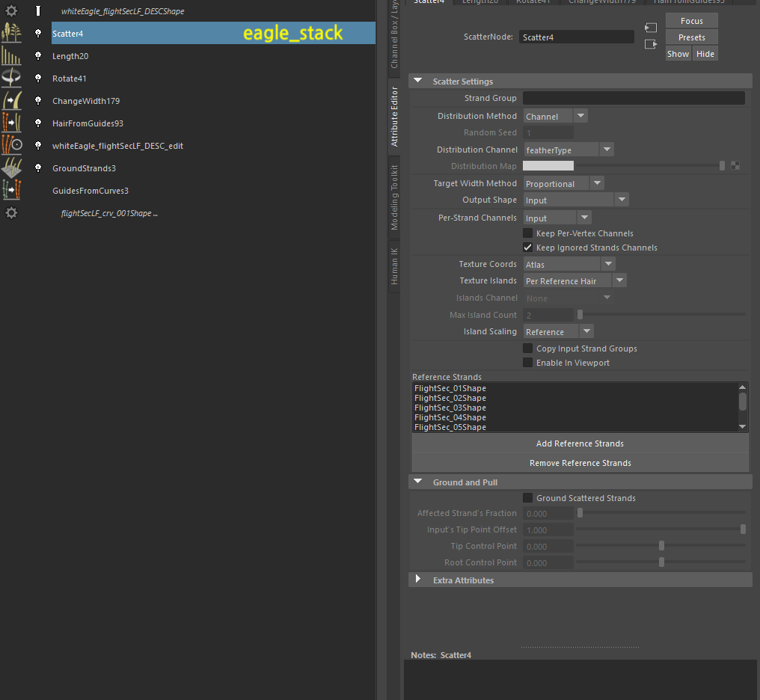Select the flightSecLF_crv_001Shape row
The height and width of the screenshot is (700, 760).
[x=213, y=212]
